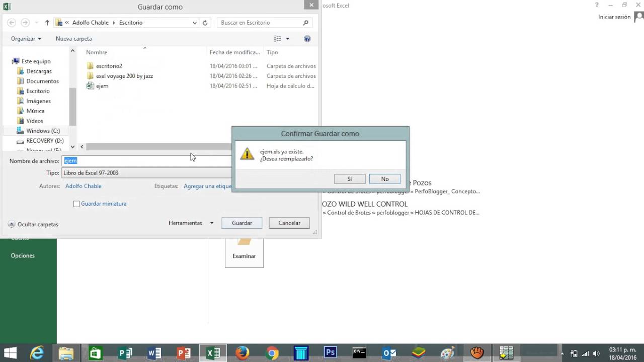The image size is (644, 362).
Task: Launch Internet Explorer from the taskbar
Action: (37, 353)
